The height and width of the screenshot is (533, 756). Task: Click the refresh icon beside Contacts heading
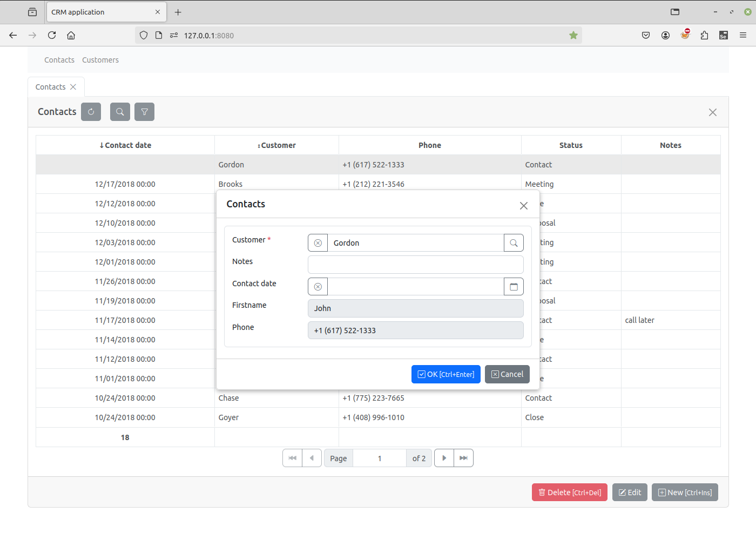(x=91, y=112)
